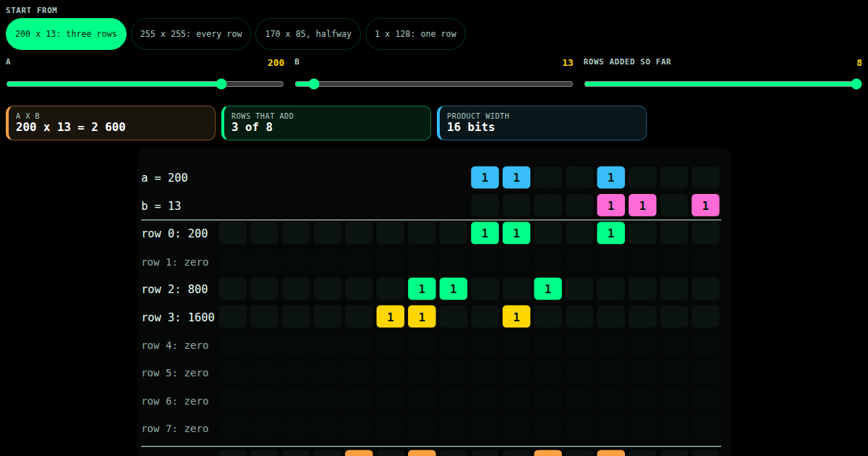Click the rightmost yellow 1 bit in row 3: 1600
The width and height of the screenshot is (868, 456).
pos(516,316)
